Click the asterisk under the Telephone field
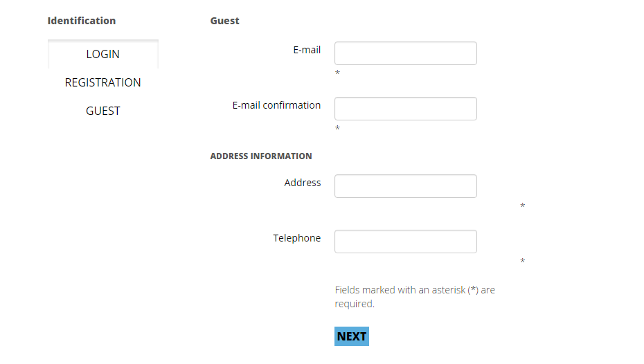644x364 pixels. tap(522, 262)
